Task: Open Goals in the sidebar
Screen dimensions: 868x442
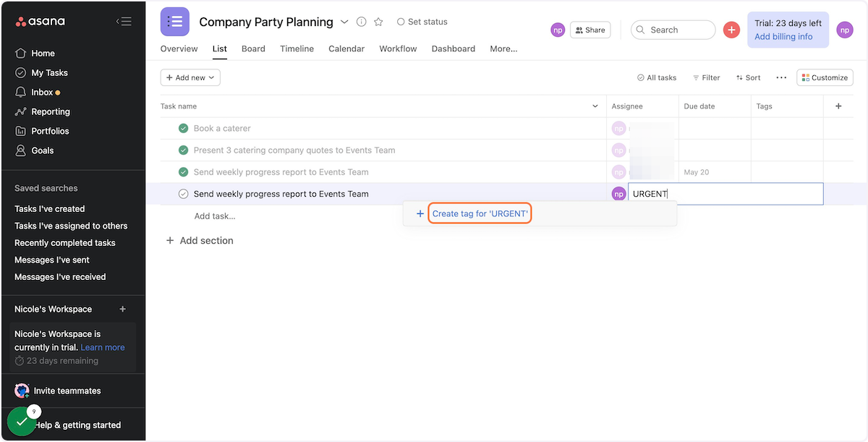Action: [42, 150]
